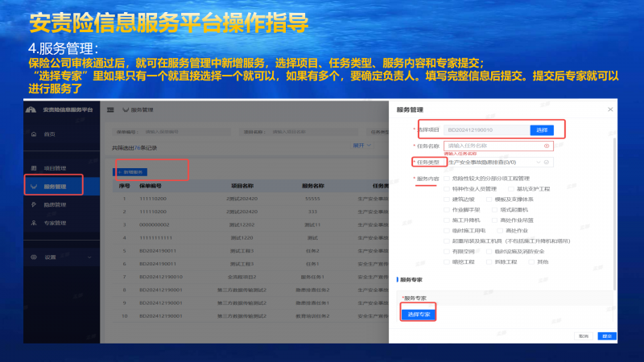Check the 特种作业人员管理 checkbox
The image size is (644, 362).
[447, 189]
